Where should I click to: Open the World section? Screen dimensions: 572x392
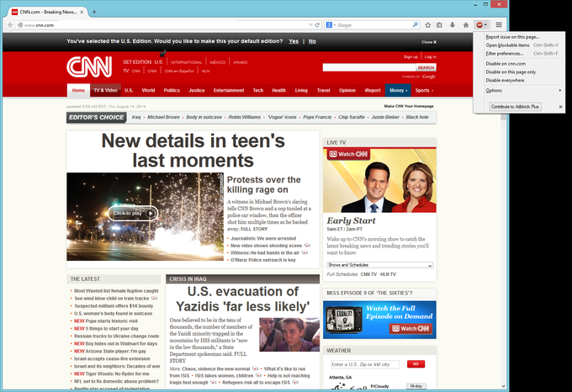click(x=148, y=91)
